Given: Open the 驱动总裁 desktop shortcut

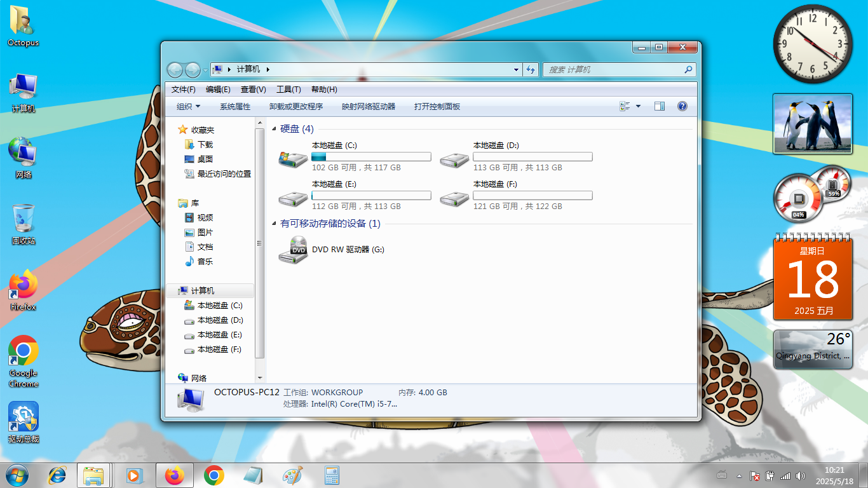Looking at the screenshot, I should tap(24, 422).
